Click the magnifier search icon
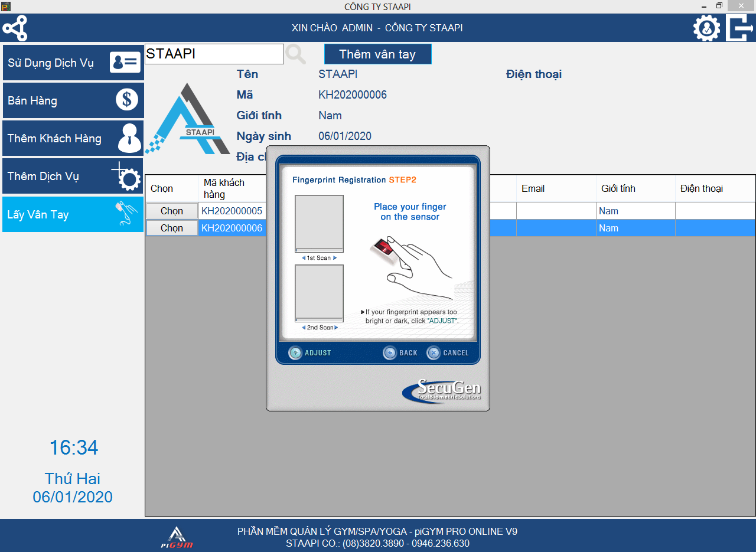756x552 pixels. tap(296, 54)
